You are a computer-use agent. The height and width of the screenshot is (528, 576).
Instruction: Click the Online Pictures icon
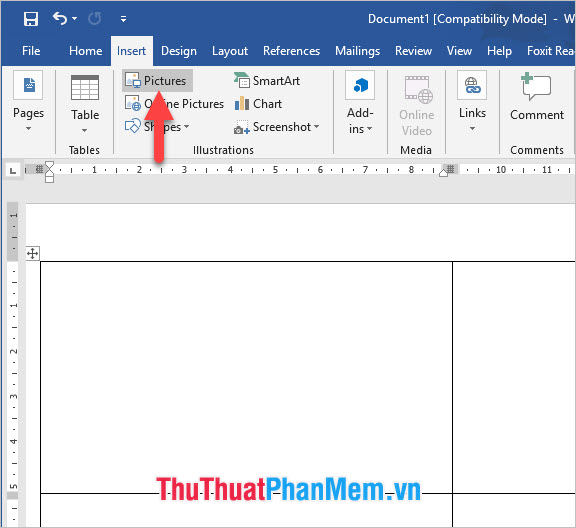(x=133, y=103)
